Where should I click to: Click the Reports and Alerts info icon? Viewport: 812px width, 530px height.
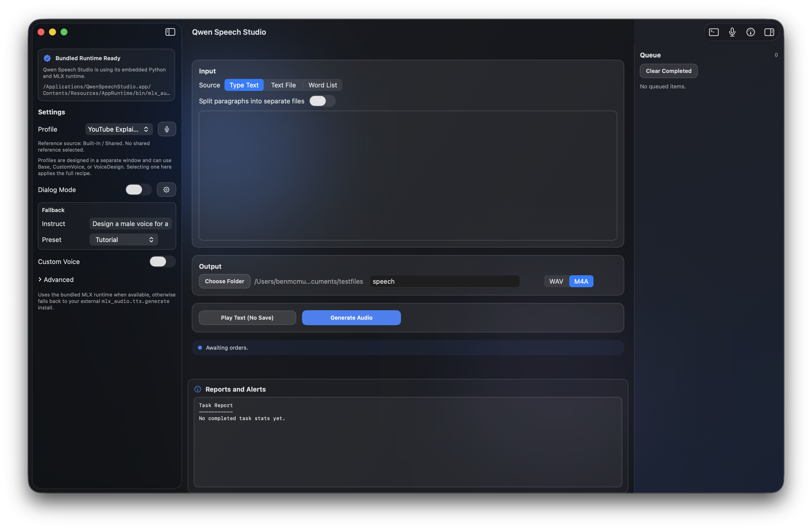[197, 389]
